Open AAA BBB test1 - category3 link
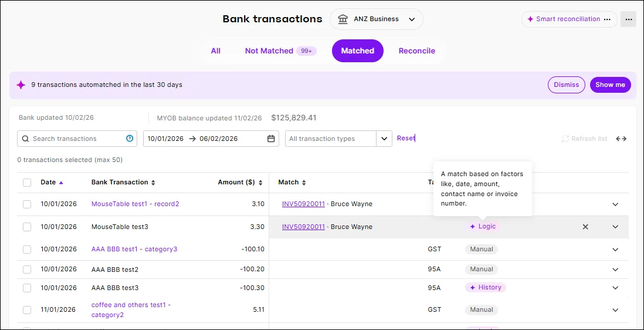 pyautogui.click(x=134, y=249)
